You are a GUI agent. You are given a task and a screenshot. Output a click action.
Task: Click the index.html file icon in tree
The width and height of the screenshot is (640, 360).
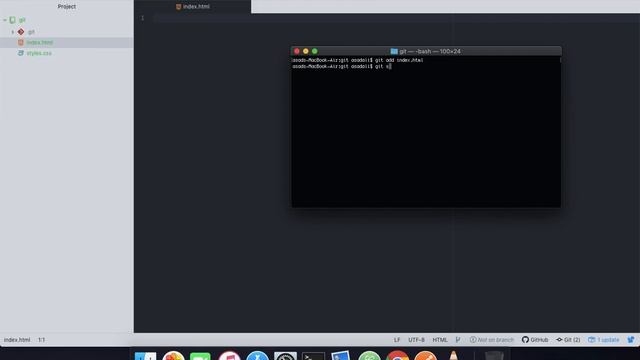click(x=21, y=42)
